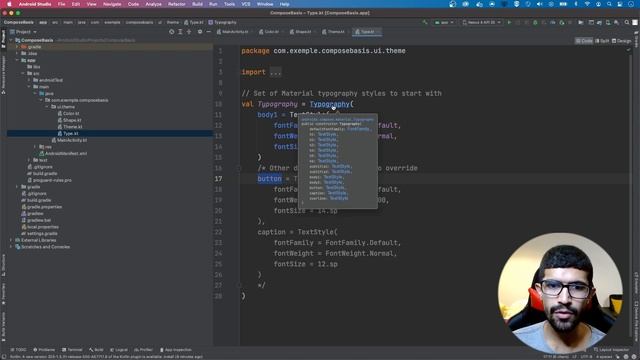Open Search Everywhere magnifier in toolbar
640x360 pixels.
[x=627, y=22]
